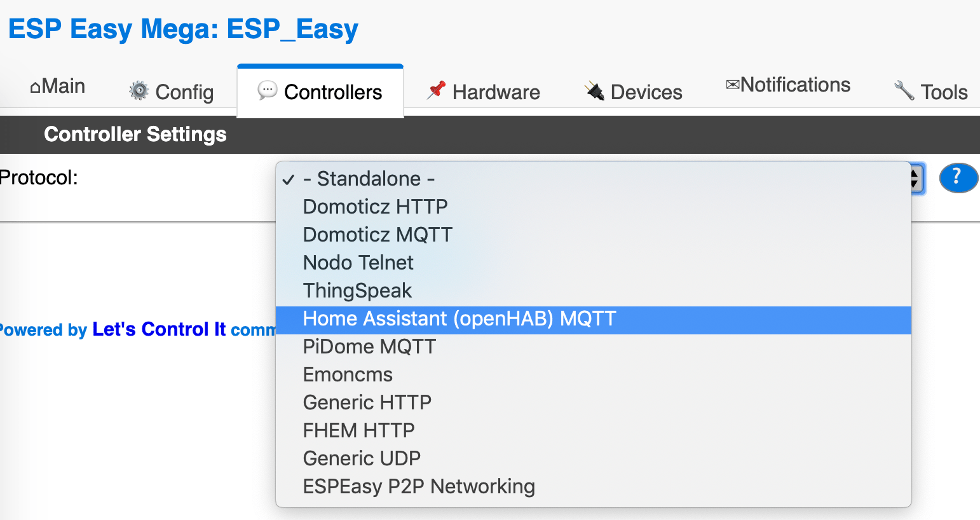Follow the Let's Control It link
The width and height of the screenshot is (980, 520).
[x=160, y=329]
